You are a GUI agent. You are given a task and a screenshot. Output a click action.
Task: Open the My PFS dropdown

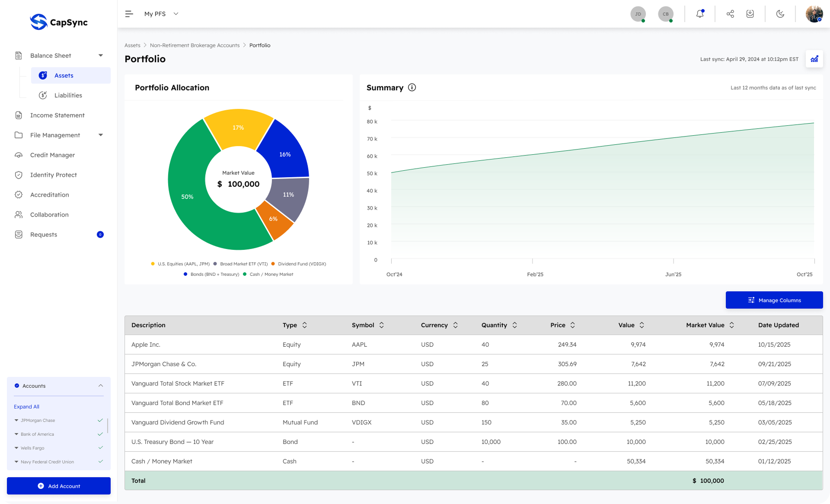coord(161,14)
